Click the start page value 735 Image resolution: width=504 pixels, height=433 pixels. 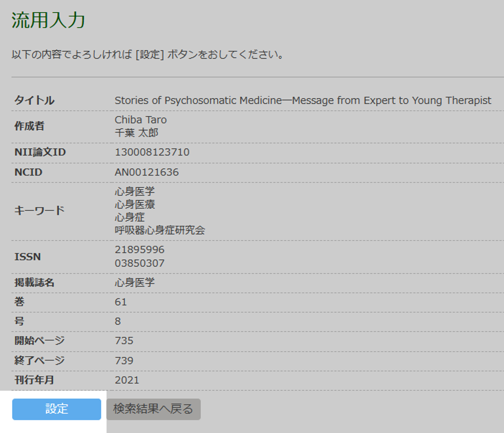(124, 341)
